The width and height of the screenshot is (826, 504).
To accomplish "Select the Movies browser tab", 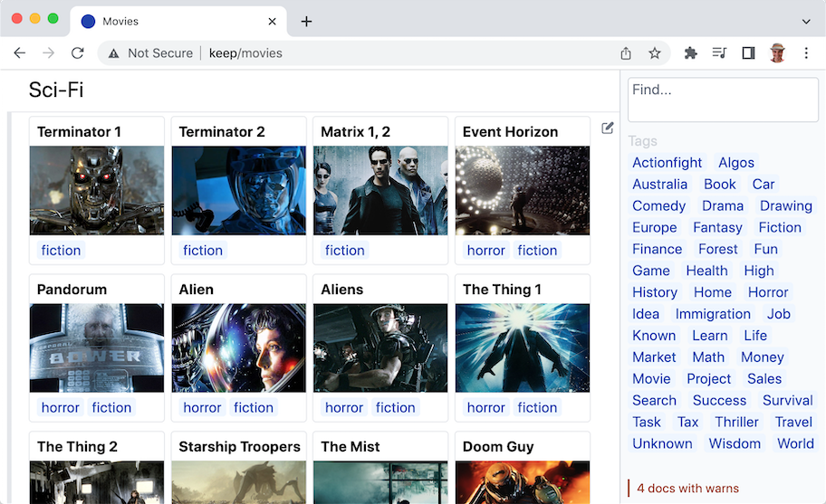I will coord(178,22).
